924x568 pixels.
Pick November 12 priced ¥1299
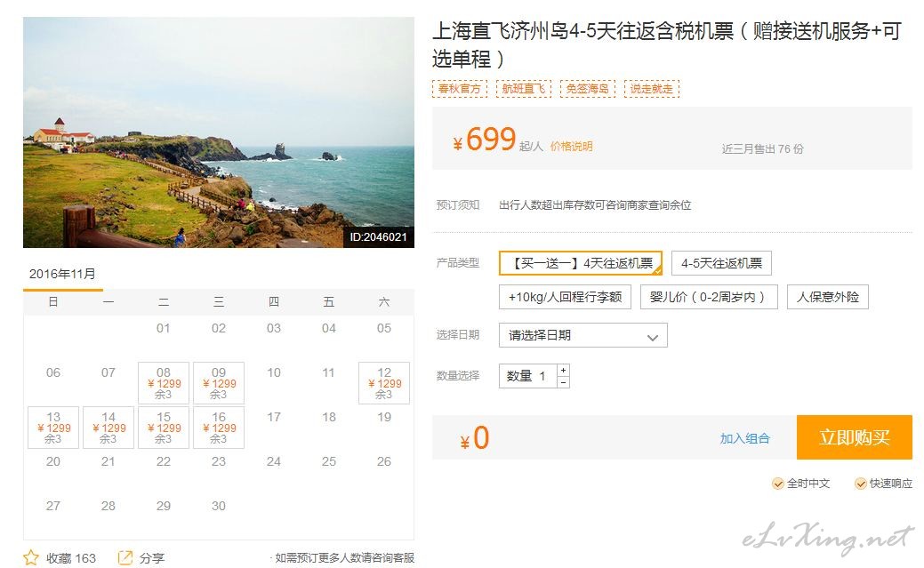point(384,383)
